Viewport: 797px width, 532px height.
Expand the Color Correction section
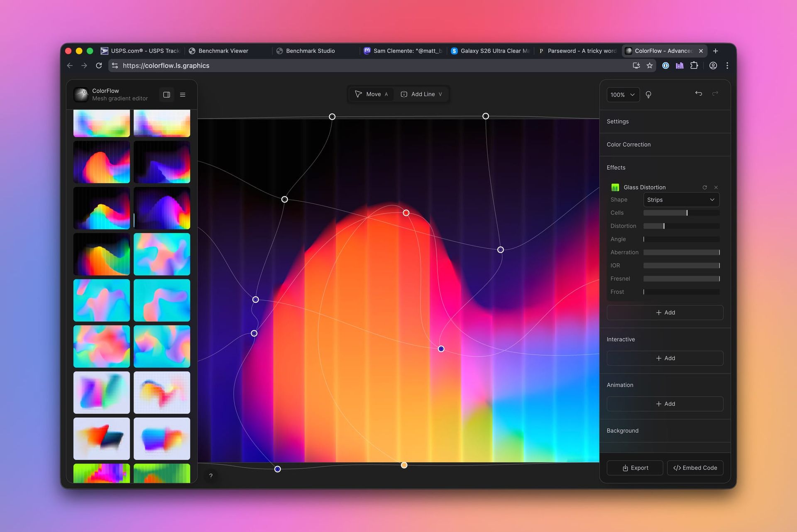(628, 144)
